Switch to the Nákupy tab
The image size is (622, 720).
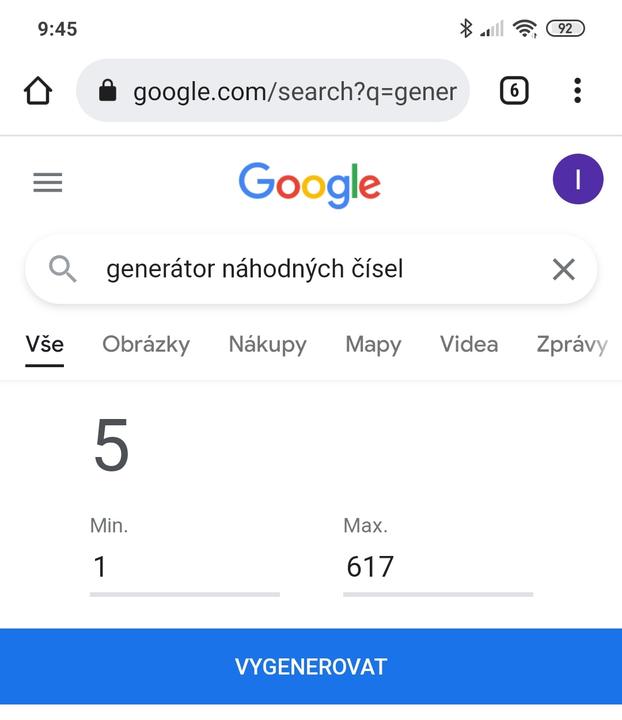click(267, 345)
